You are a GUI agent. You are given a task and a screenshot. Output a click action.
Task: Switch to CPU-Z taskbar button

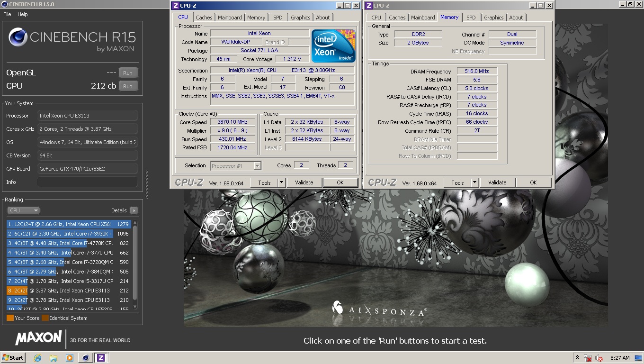100,358
